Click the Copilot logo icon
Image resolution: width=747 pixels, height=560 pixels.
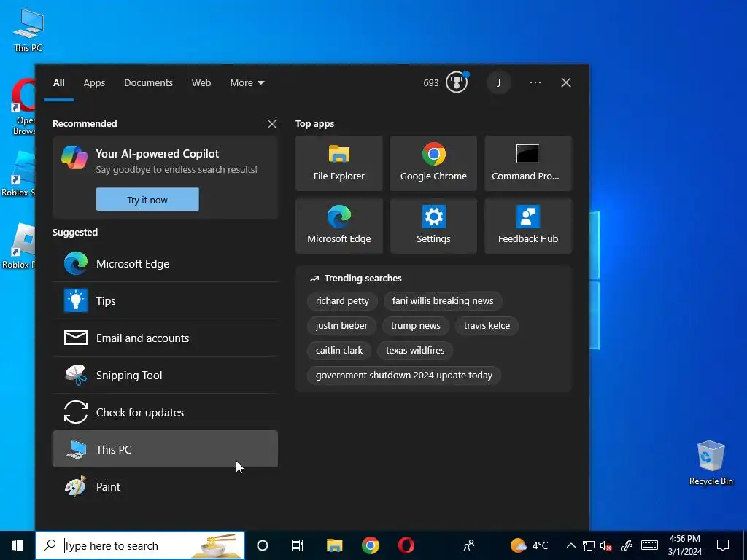74,157
